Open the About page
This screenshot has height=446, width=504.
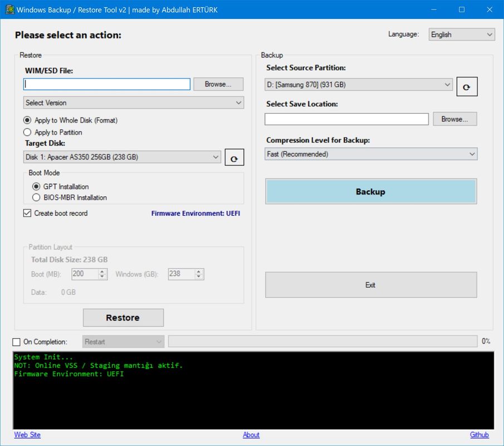click(x=251, y=435)
